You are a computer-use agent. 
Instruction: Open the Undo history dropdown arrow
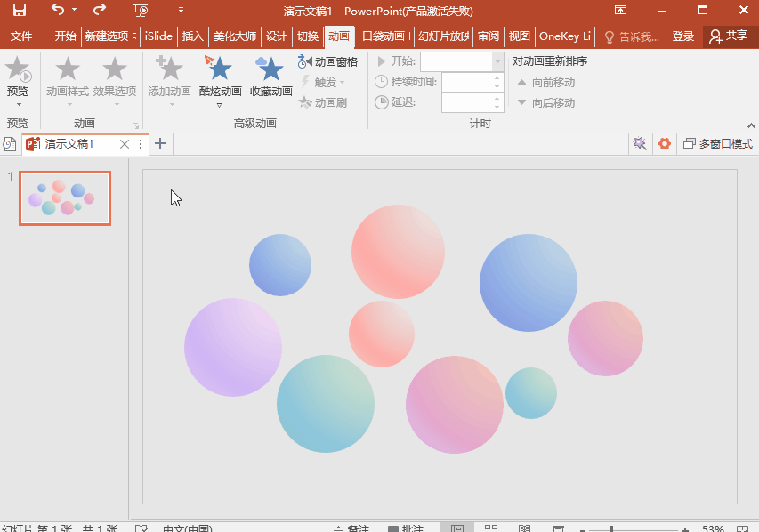pyautogui.click(x=75, y=11)
